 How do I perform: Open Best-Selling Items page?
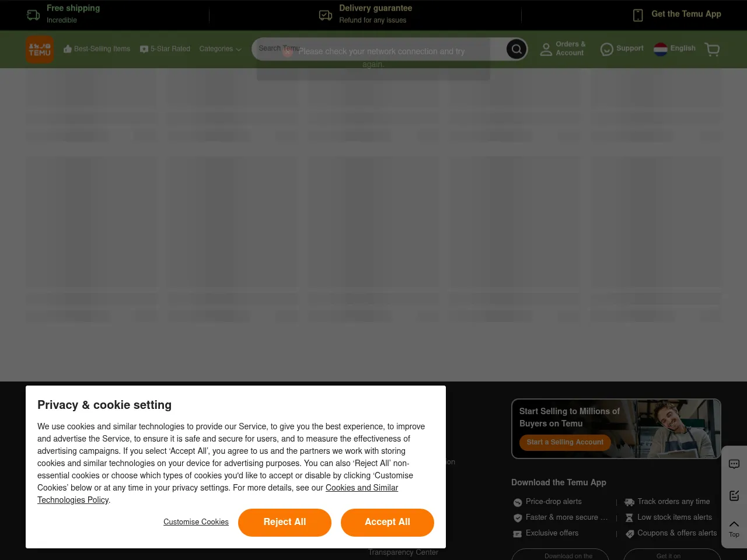pos(97,49)
